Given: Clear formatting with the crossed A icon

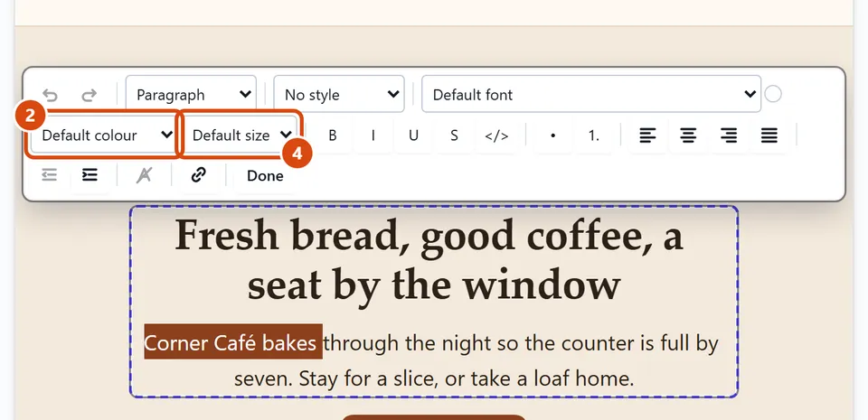Looking at the screenshot, I should coord(144,176).
